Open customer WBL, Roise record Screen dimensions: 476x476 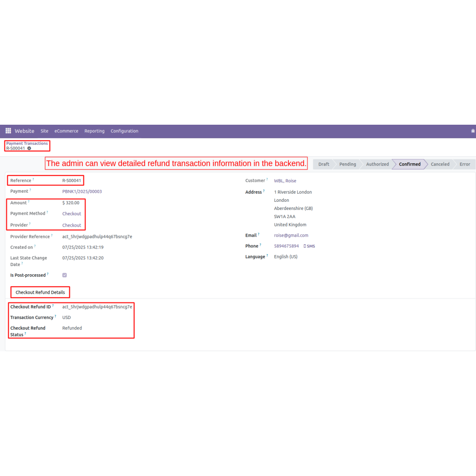point(285,181)
